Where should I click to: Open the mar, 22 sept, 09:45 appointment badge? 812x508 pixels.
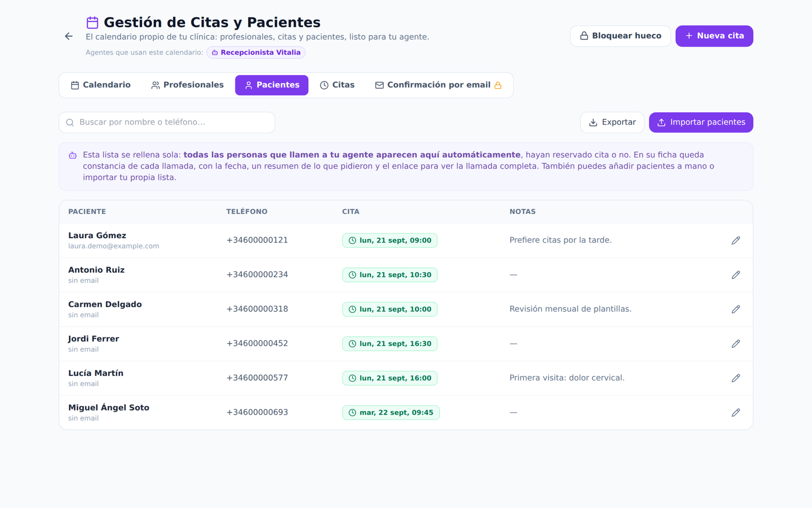[391, 412]
